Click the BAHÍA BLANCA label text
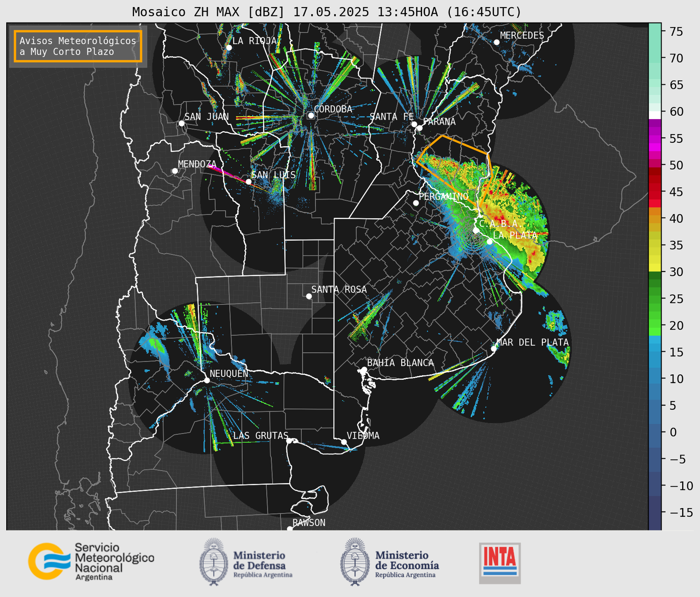The height and width of the screenshot is (597, 700). pyautogui.click(x=401, y=363)
